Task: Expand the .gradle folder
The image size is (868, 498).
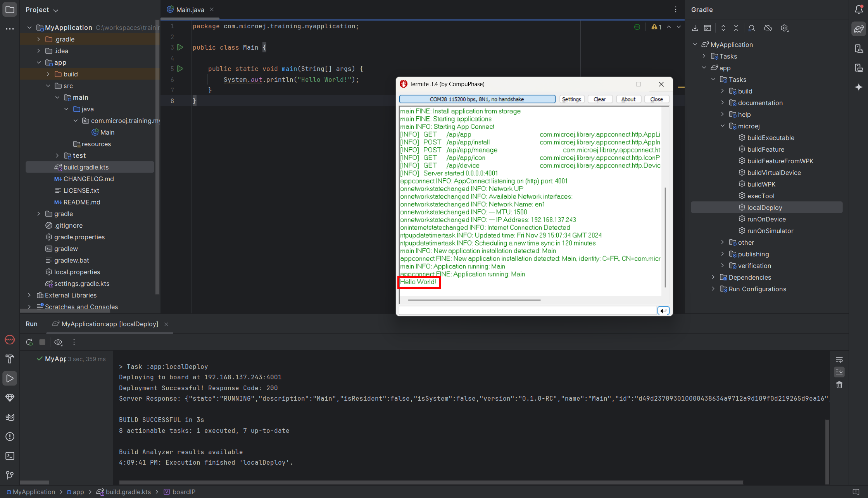Action: point(38,39)
